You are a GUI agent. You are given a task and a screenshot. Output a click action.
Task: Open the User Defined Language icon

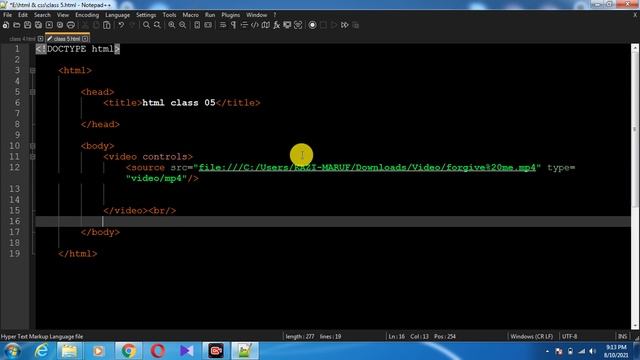point(255,25)
